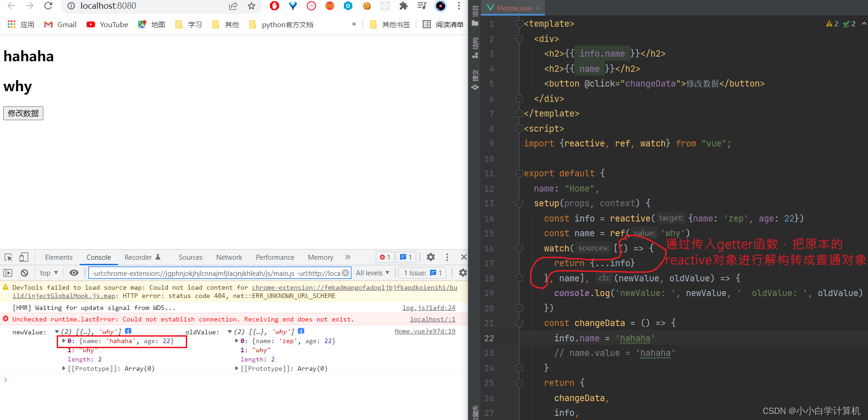Create live expression with the eye icon
Viewport: 868px width, 420px height.
(74, 273)
